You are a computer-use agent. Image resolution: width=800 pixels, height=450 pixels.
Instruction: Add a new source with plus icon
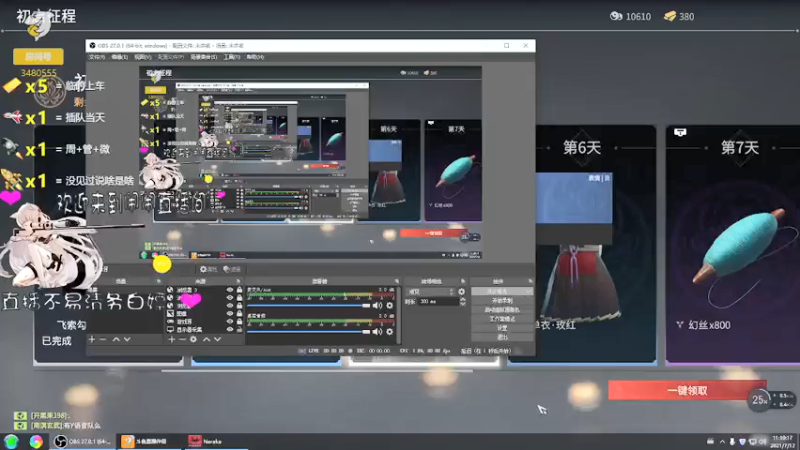(171, 339)
